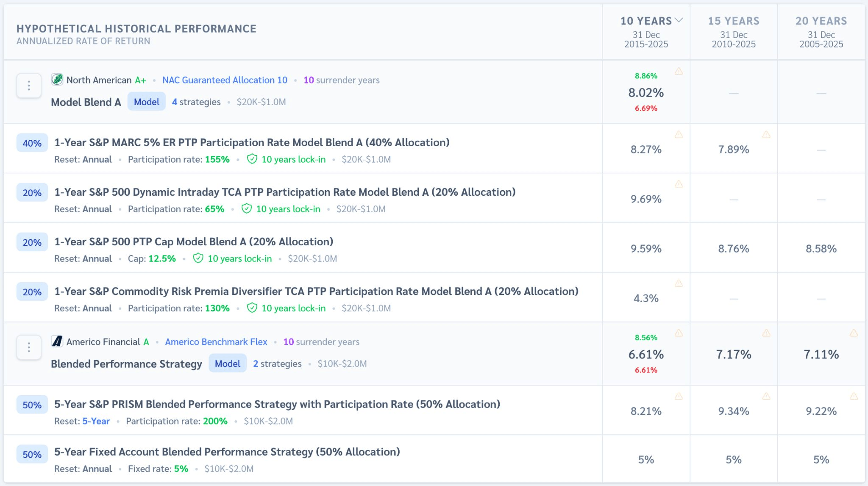Select 1-Year S&P 500 Dynamic Intraday TCA title
Image resolution: width=868 pixels, height=486 pixels.
point(285,192)
